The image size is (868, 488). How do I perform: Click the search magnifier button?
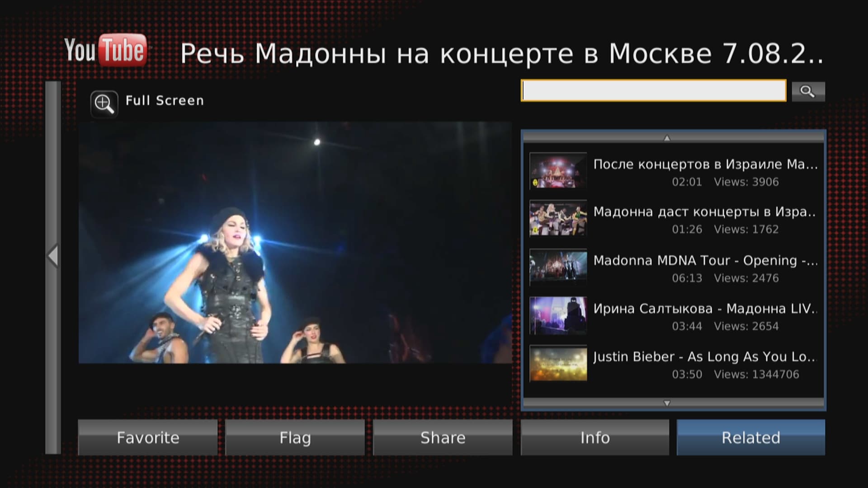coord(808,91)
